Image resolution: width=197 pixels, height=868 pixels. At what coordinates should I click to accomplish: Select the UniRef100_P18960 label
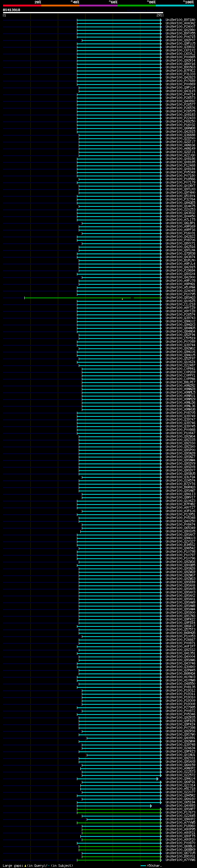[180, 826]
